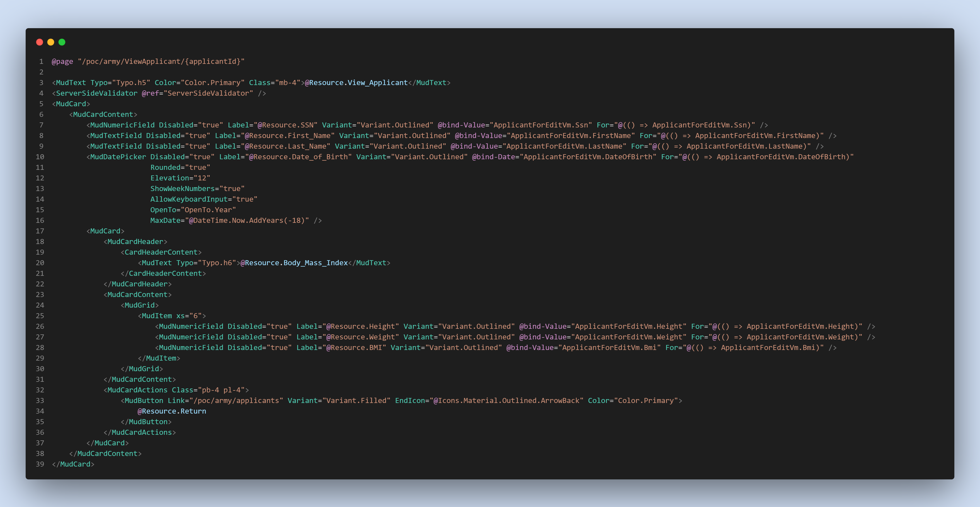Click Label="@Resource.Last_Name" on line 9
Viewport: 980px width, 507px height.
coord(272,146)
